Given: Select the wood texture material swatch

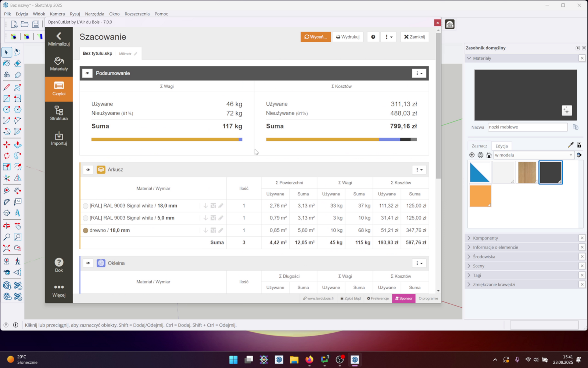Looking at the screenshot, I should 527,172.
